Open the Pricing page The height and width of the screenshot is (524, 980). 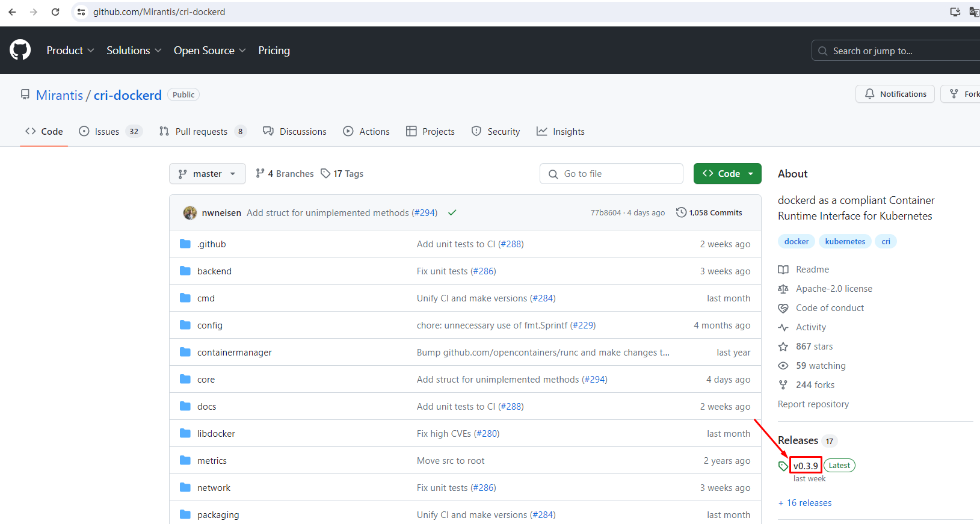click(x=274, y=51)
